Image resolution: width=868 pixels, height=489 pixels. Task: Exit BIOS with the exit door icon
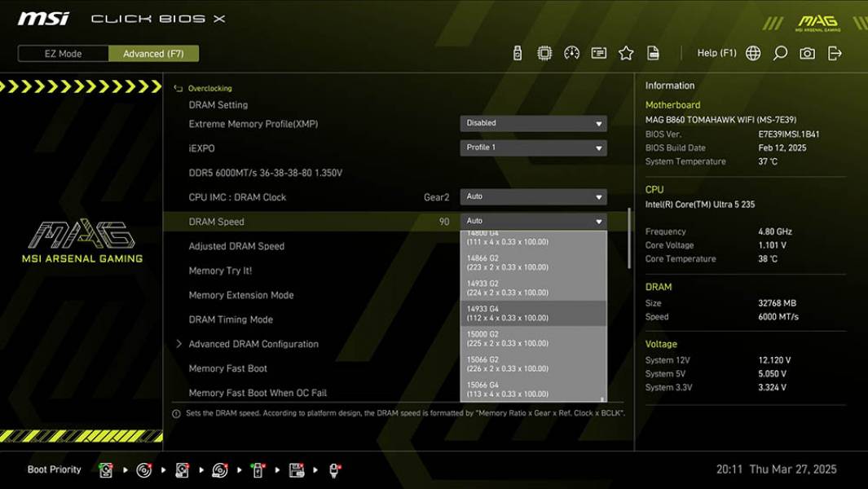pyautogui.click(x=835, y=53)
